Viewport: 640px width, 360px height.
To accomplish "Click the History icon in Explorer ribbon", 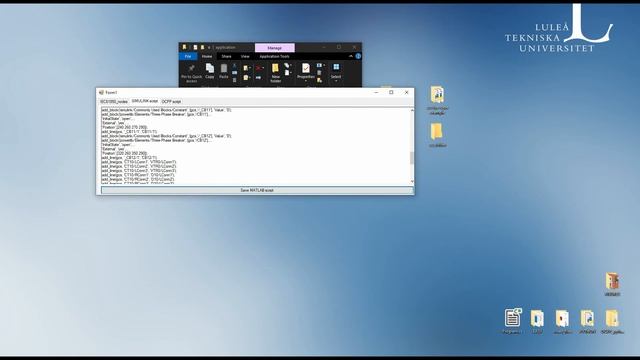I will click(319, 80).
